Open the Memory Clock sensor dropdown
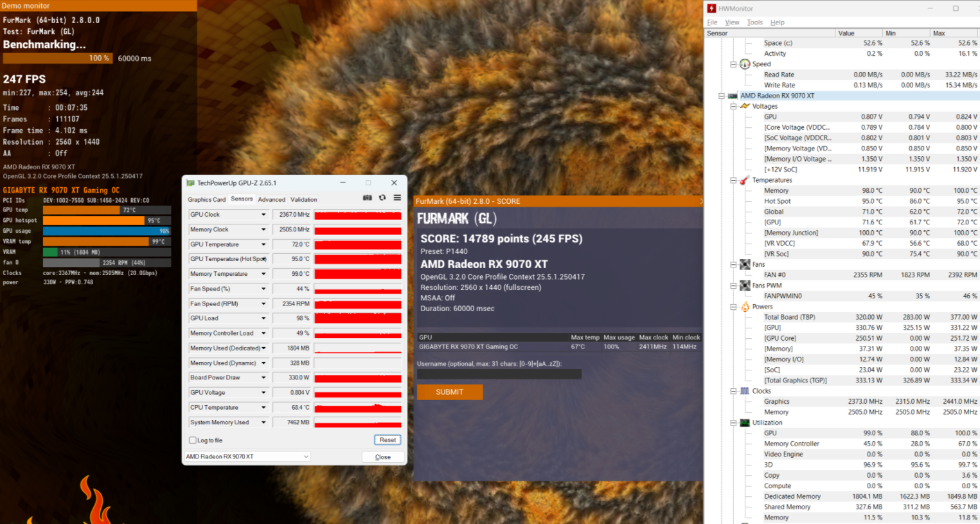Viewport: 980px width, 524px height. [263, 230]
